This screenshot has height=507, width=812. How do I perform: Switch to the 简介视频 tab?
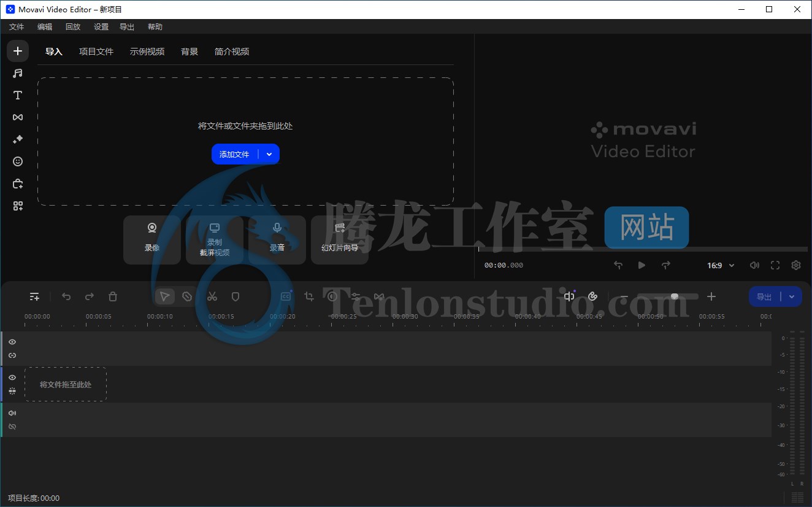232,52
